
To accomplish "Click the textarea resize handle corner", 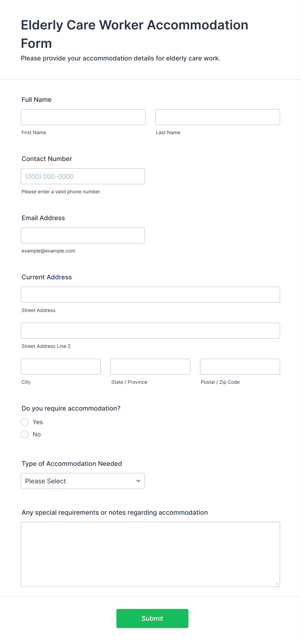I will (276, 583).
